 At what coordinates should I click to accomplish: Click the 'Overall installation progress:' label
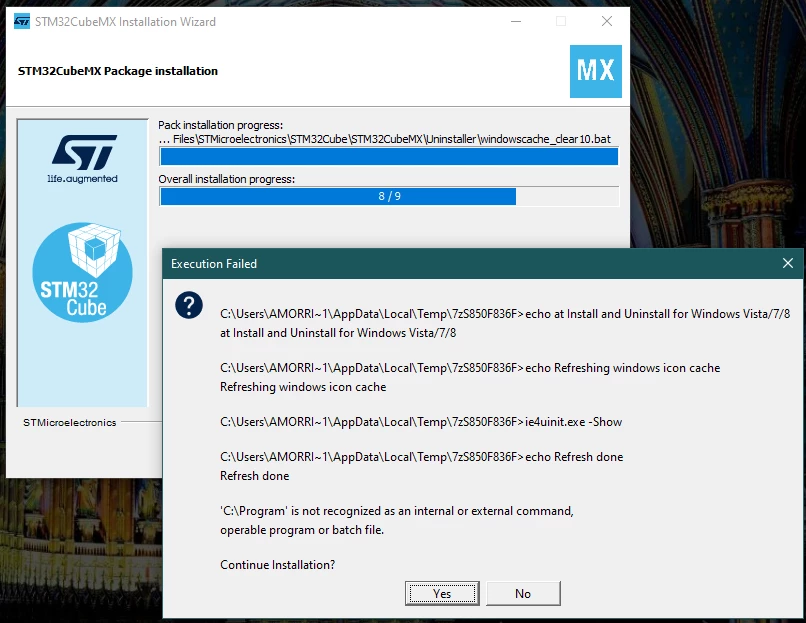click(x=227, y=179)
